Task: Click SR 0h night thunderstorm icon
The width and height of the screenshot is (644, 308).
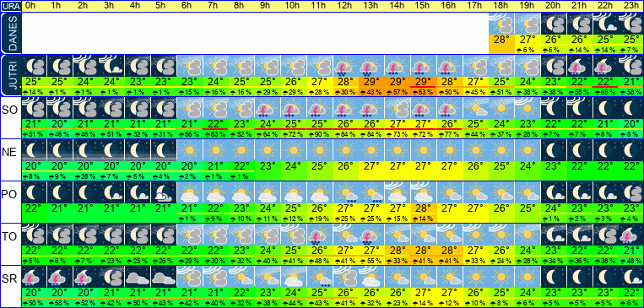Action: coord(34,277)
